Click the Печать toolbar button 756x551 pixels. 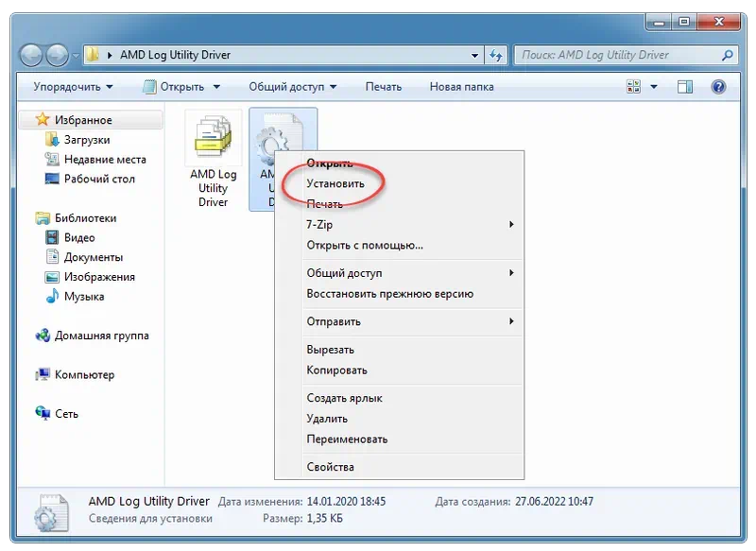point(384,86)
